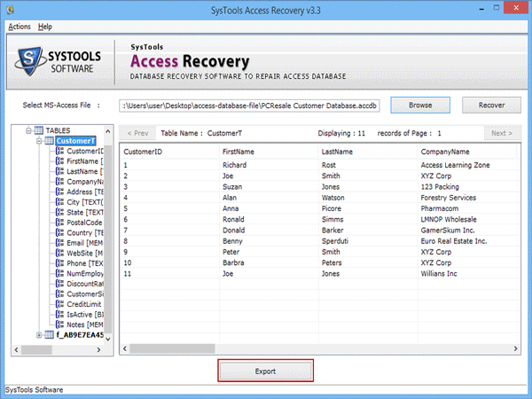Open the Help menu

pos(45,27)
